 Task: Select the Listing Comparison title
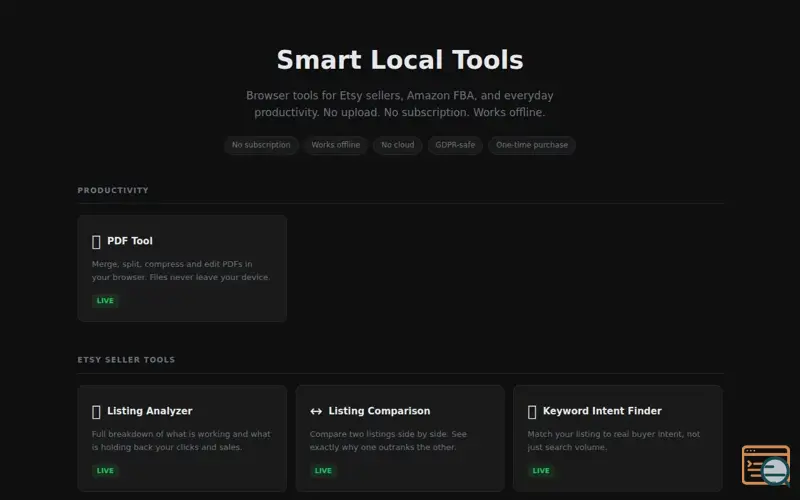coord(379,411)
